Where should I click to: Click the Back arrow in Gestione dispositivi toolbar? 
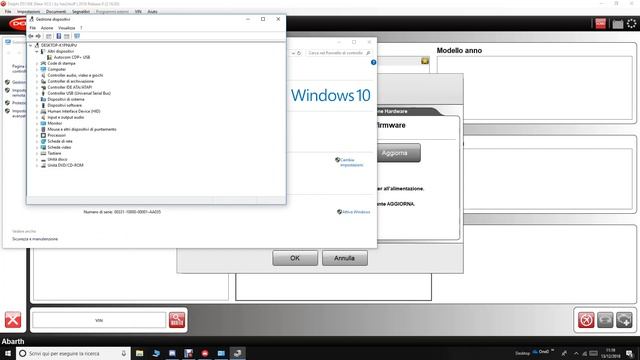(31, 36)
